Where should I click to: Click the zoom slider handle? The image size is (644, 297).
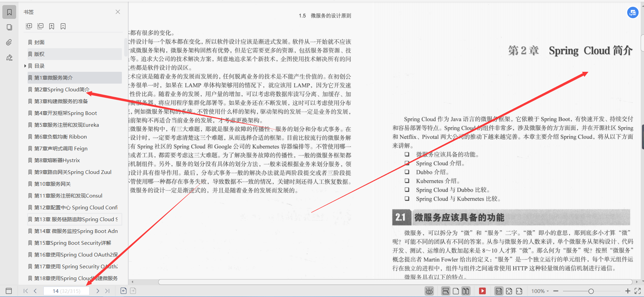(591, 291)
